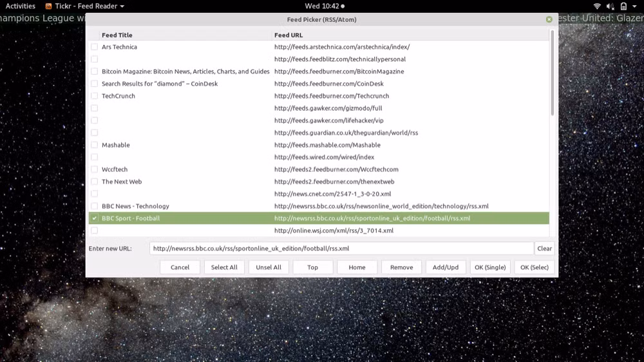Click inside the Enter new URL field
Screen dimensions: 644x362
341,248
